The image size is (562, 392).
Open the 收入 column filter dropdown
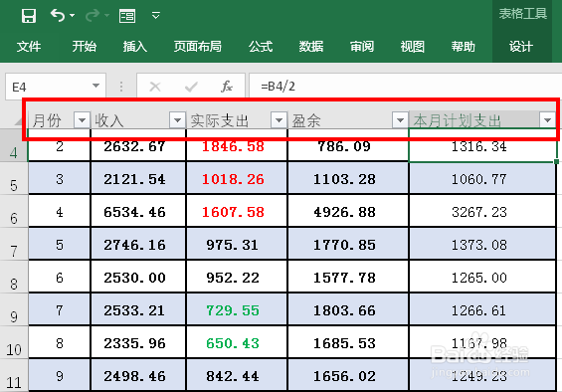click(x=177, y=119)
